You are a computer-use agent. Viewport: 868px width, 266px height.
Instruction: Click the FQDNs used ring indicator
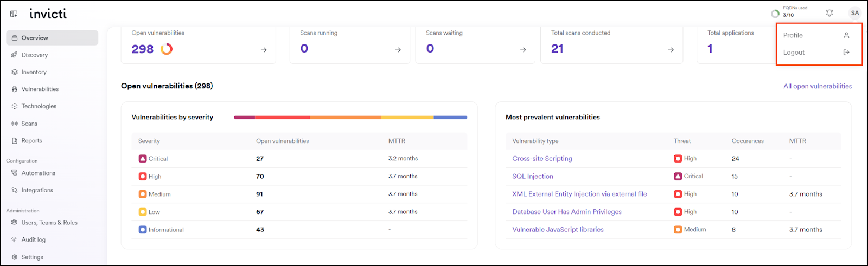click(x=775, y=13)
